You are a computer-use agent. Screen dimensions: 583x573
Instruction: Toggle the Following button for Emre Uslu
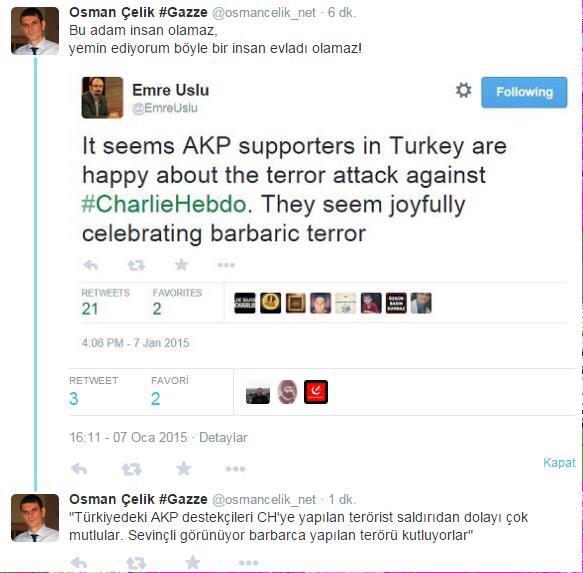[x=524, y=92]
